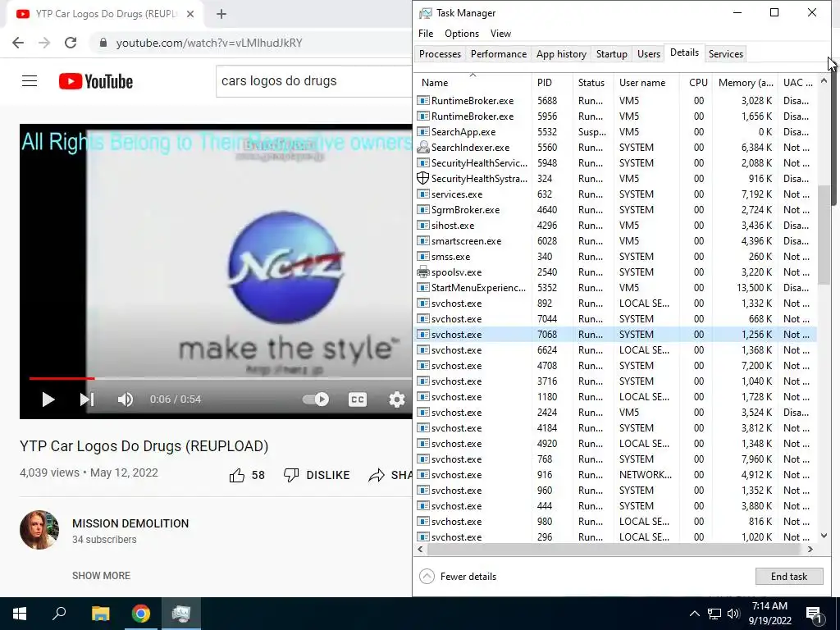Open notification center in taskbar
Image resolution: width=840 pixels, height=630 pixels.
coord(815,614)
